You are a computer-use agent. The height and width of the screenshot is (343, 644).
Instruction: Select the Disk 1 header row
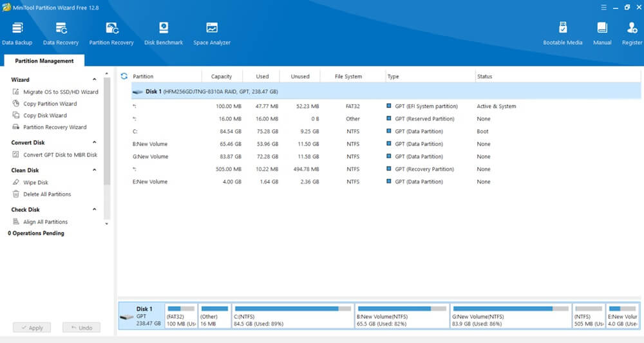coord(386,91)
